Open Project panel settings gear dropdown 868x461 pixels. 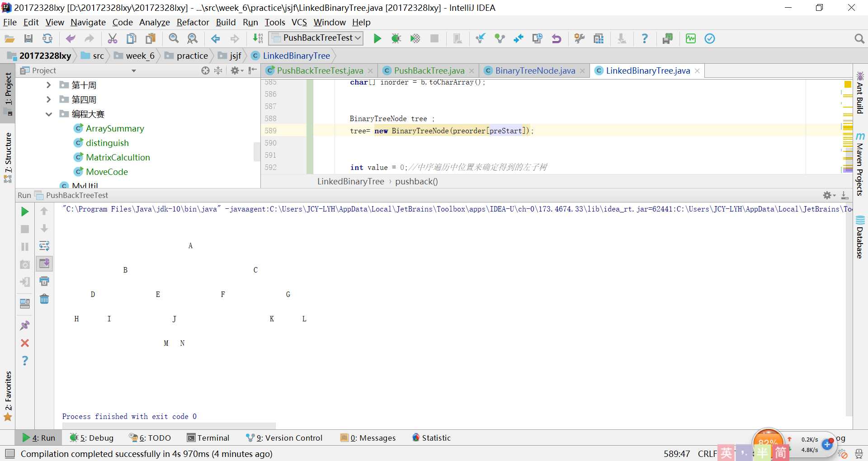click(x=236, y=71)
